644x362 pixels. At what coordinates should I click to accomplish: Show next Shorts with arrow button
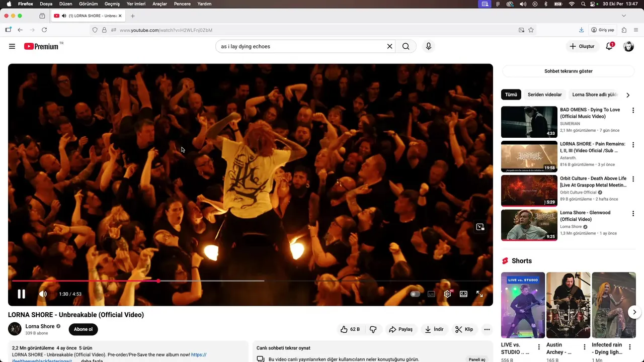click(634, 312)
